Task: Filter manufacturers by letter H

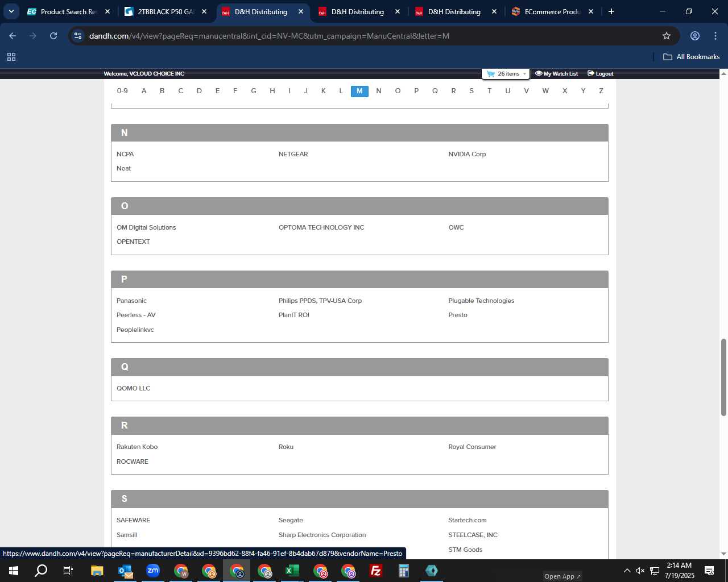Action: pos(272,91)
